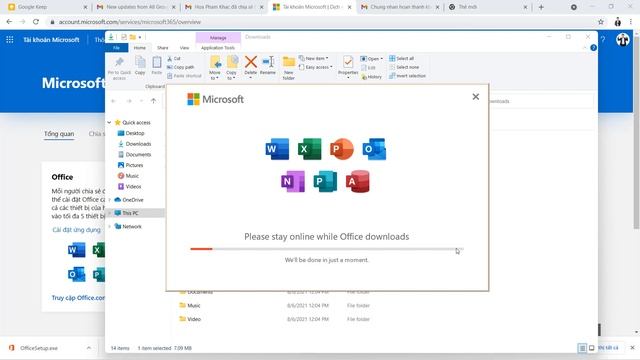Click the Up arrow in Explorer navigation
640x360 pixels.
[x=153, y=101]
